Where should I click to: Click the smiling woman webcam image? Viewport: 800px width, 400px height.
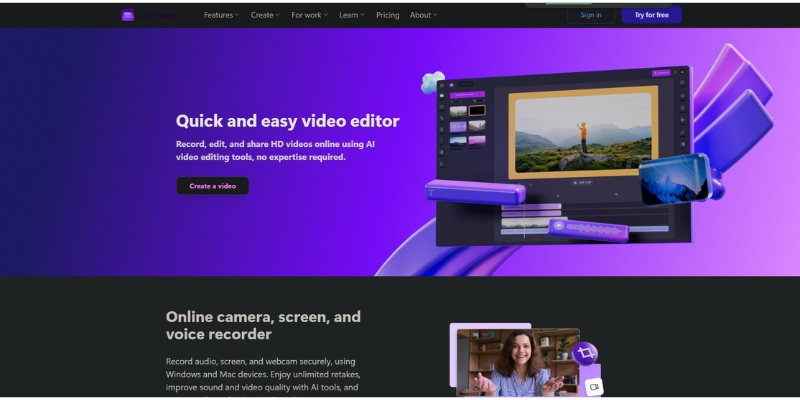click(518, 362)
